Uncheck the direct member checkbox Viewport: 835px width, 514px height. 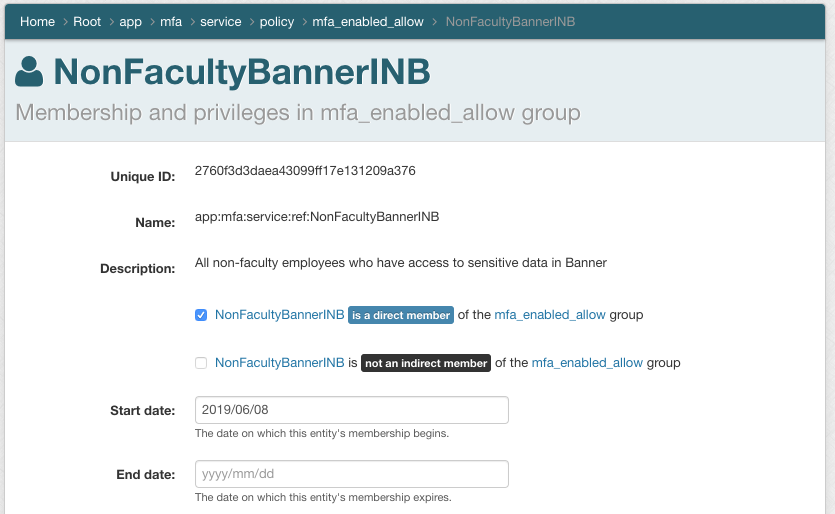click(x=201, y=315)
